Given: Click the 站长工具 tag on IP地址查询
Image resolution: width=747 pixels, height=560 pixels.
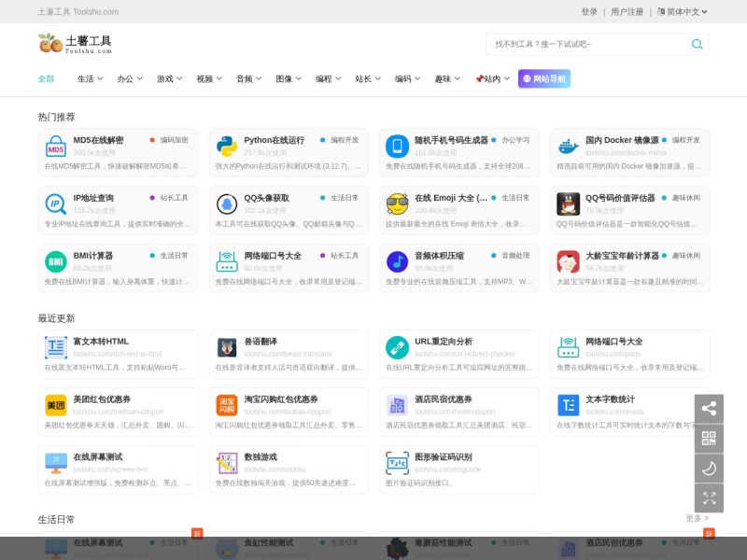Looking at the screenshot, I should click(175, 198).
